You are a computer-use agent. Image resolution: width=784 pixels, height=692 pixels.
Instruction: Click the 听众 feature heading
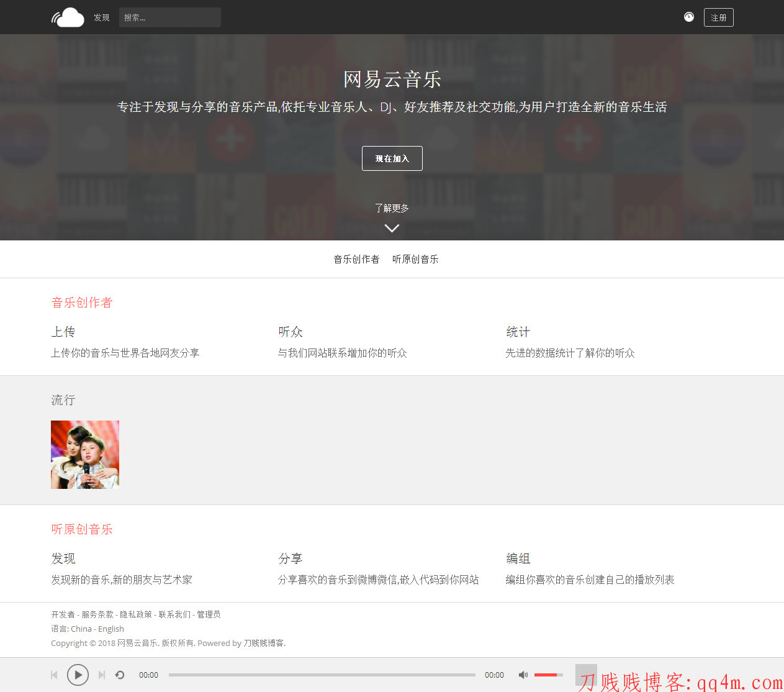(x=291, y=332)
